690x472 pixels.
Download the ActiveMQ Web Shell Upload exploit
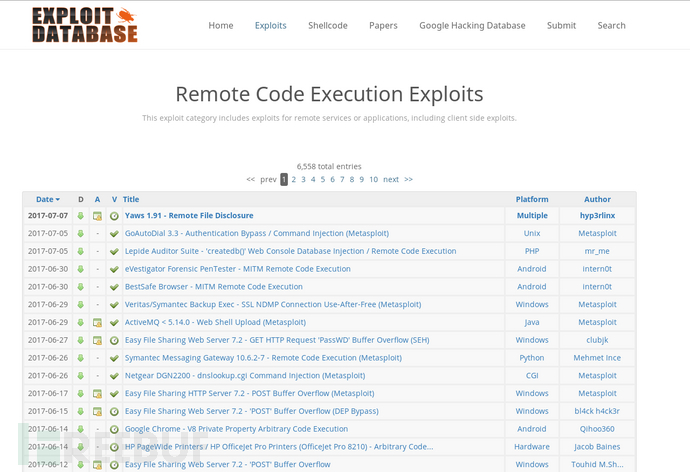tap(81, 322)
